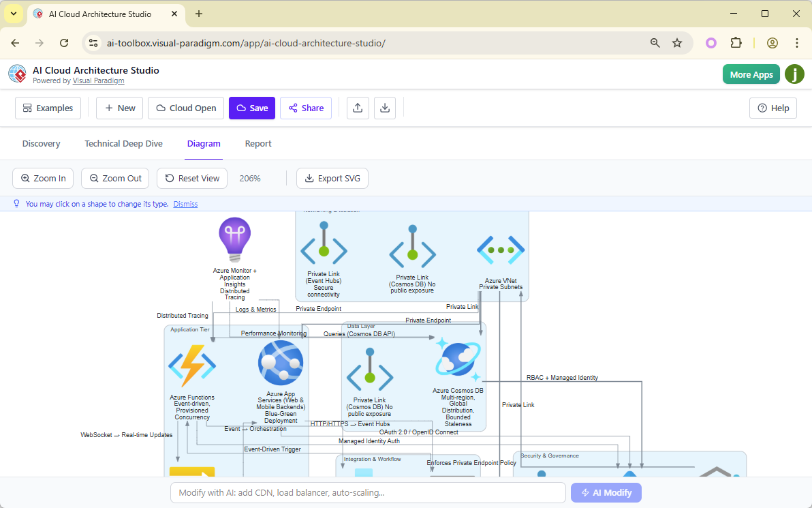Switch to the Discovery tab
This screenshot has width=812, height=508.
coord(41,143)
